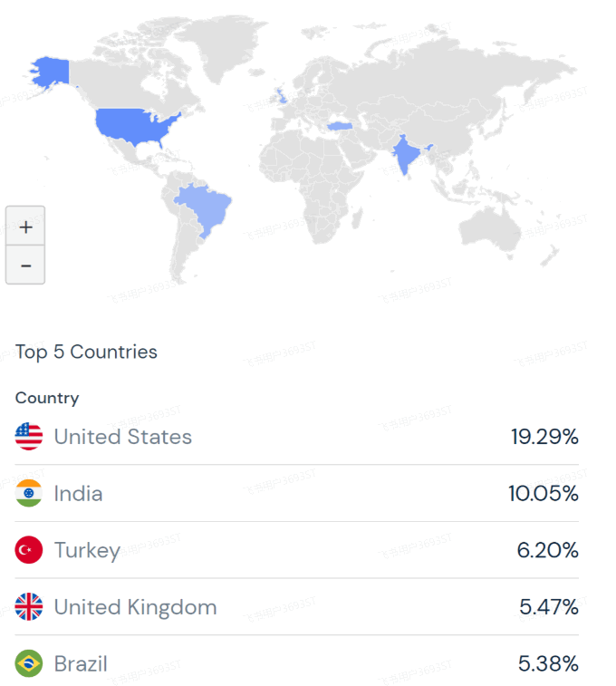The width and height of the screenshot is (616, 686).
Task: Click the United Kingdom flag icon
Action: 29,607
